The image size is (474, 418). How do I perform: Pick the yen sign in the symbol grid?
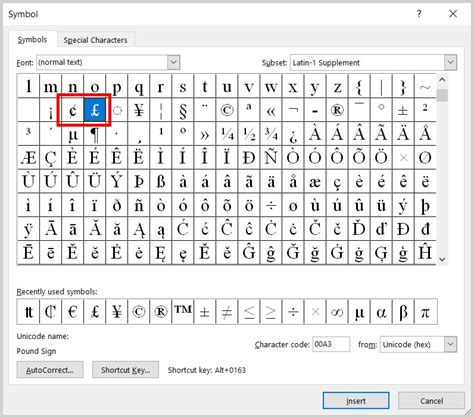(x=139, y=110)
